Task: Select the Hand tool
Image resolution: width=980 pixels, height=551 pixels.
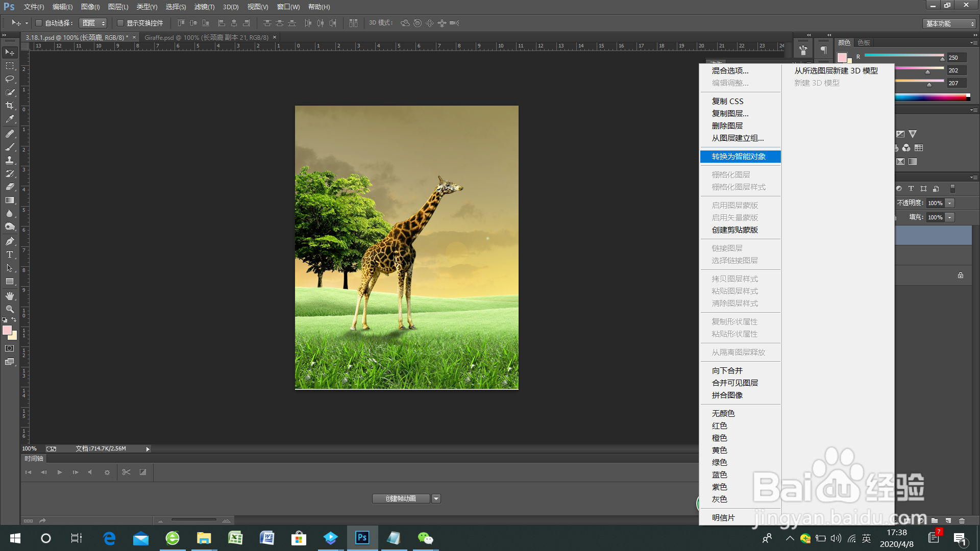Action: coord(10,296)
